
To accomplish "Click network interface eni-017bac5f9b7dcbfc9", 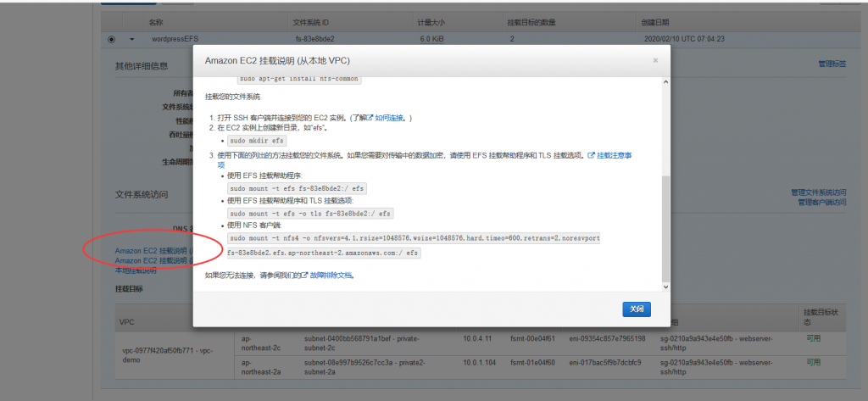I will point(604,363).
